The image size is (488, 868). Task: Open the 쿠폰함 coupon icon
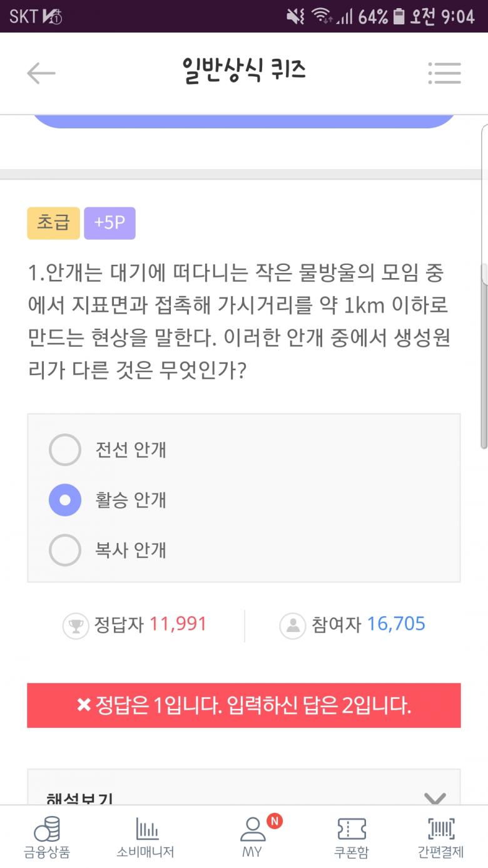(351, 829)
